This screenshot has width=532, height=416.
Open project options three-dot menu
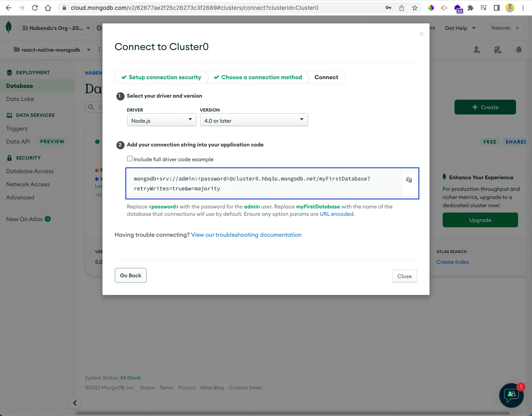(99, 50)
